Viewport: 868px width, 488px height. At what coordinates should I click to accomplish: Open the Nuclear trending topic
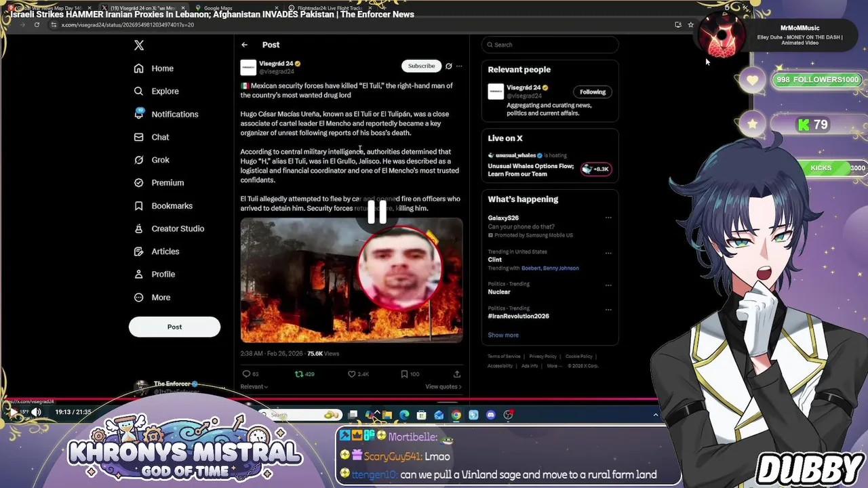pos(499,292)
